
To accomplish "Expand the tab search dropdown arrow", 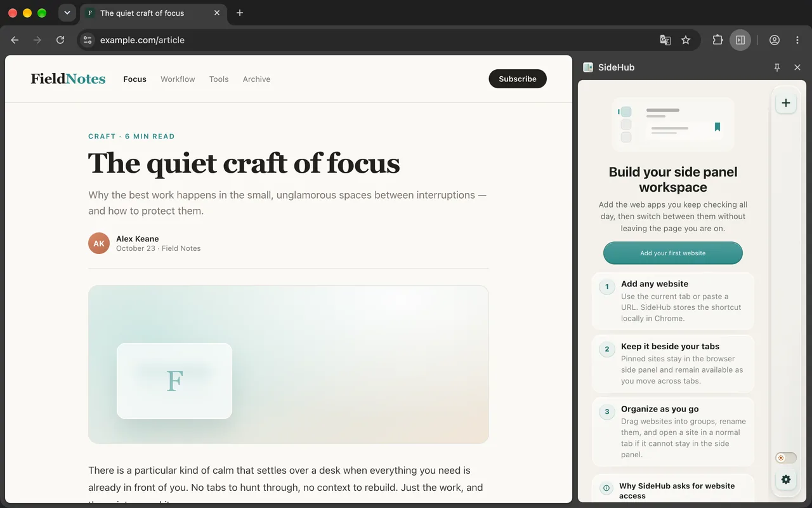I will pos(67,13).
